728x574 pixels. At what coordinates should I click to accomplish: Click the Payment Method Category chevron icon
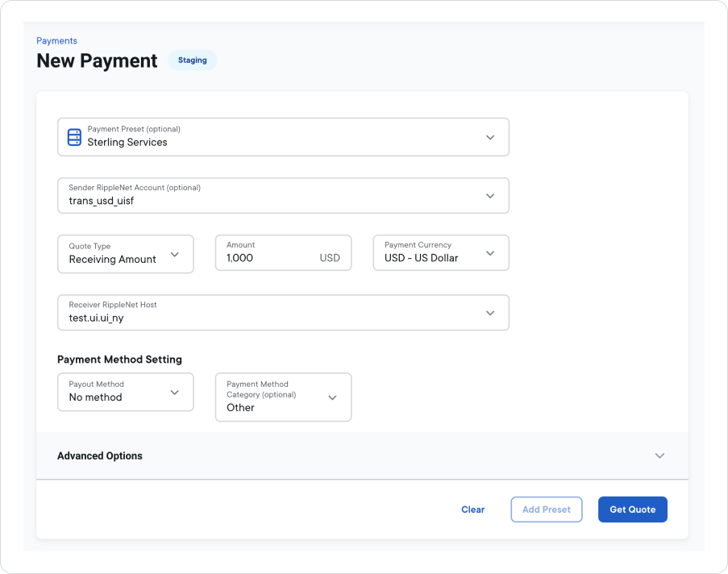331,397
